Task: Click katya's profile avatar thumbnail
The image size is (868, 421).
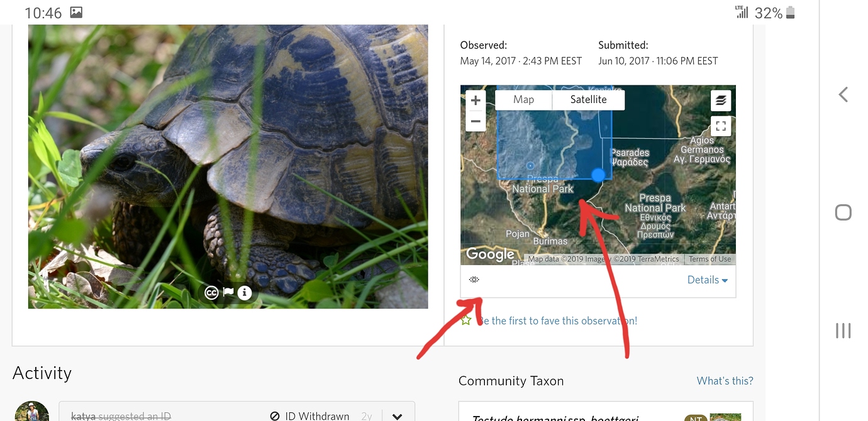Action: [x=31, y=412]
